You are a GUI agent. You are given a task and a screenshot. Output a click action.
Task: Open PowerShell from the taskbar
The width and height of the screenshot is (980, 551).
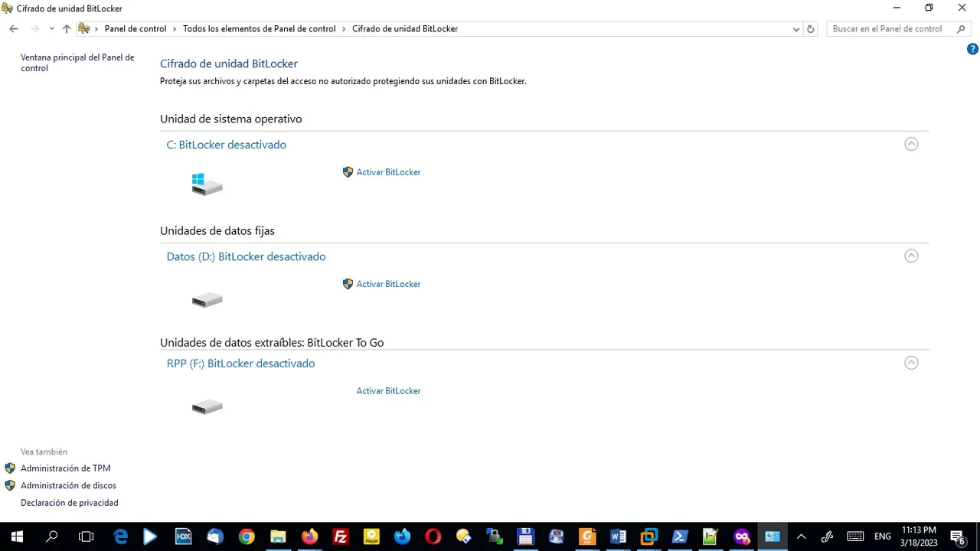pos(679,536)
